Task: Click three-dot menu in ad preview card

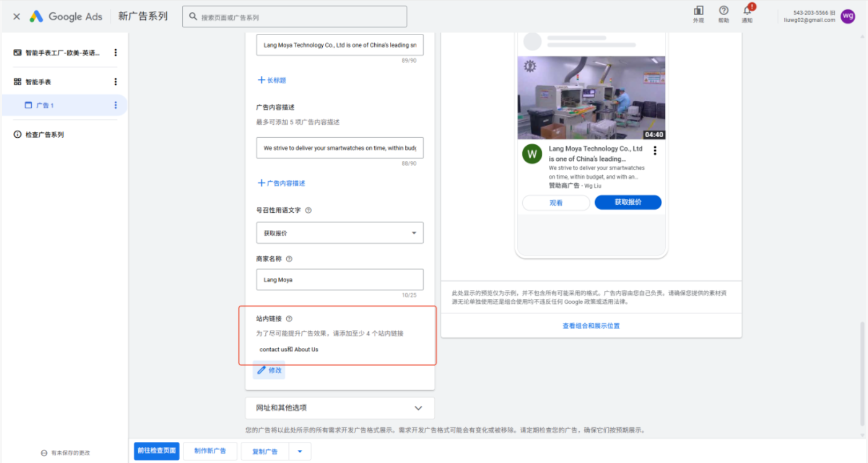Action: click(x=655, y=151)
